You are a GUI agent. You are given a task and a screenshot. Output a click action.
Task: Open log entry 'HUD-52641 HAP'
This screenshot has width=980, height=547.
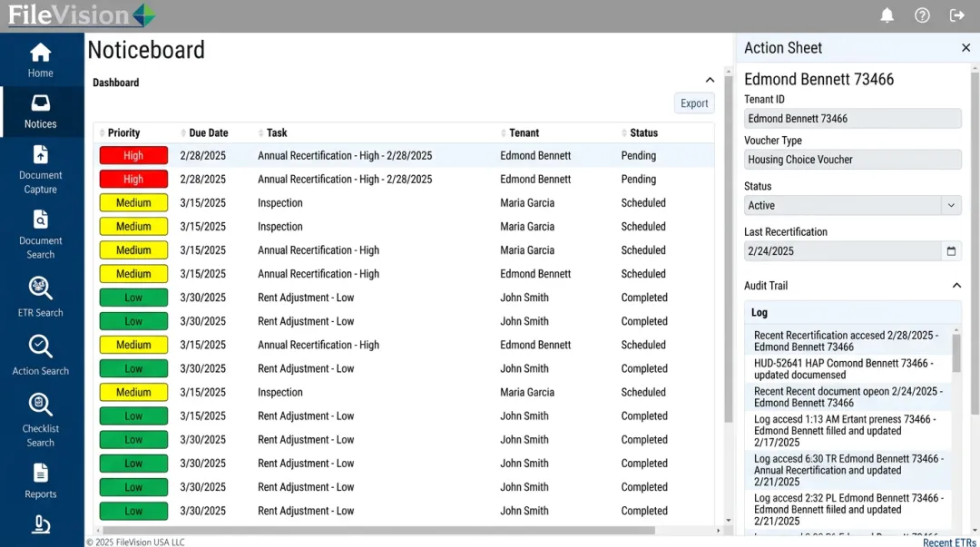[x=848, y=369]
